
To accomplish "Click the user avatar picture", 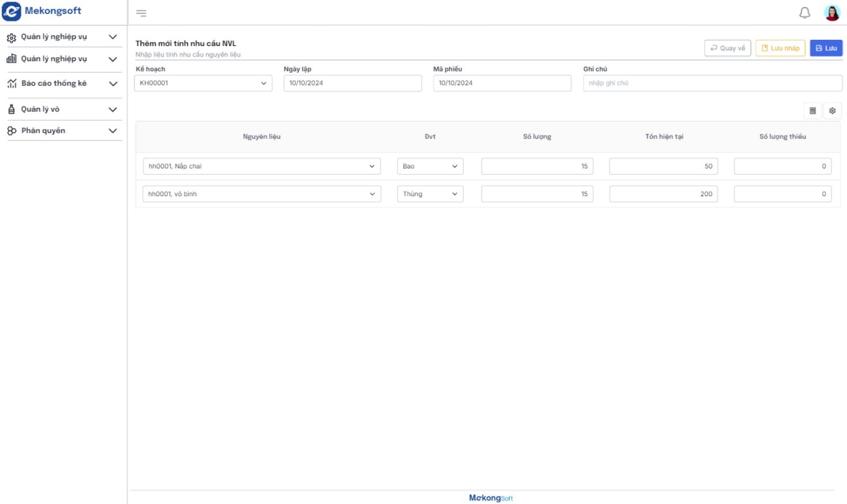I will 832,13.
